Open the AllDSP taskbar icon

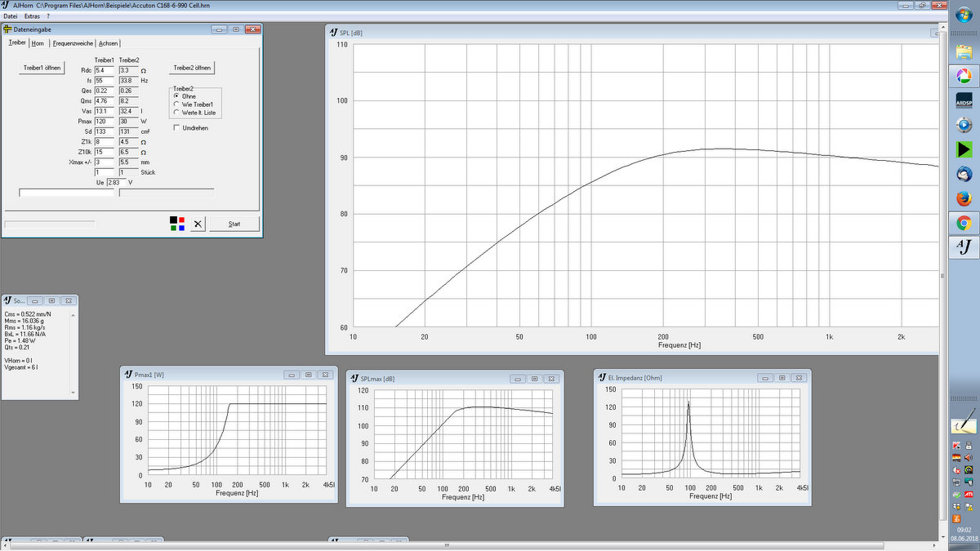click(963, 100)
